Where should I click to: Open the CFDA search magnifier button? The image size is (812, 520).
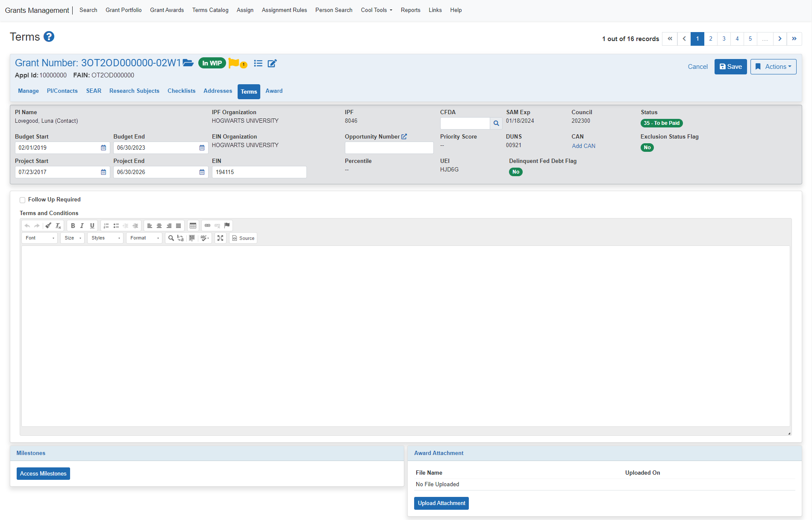point(496,123)
